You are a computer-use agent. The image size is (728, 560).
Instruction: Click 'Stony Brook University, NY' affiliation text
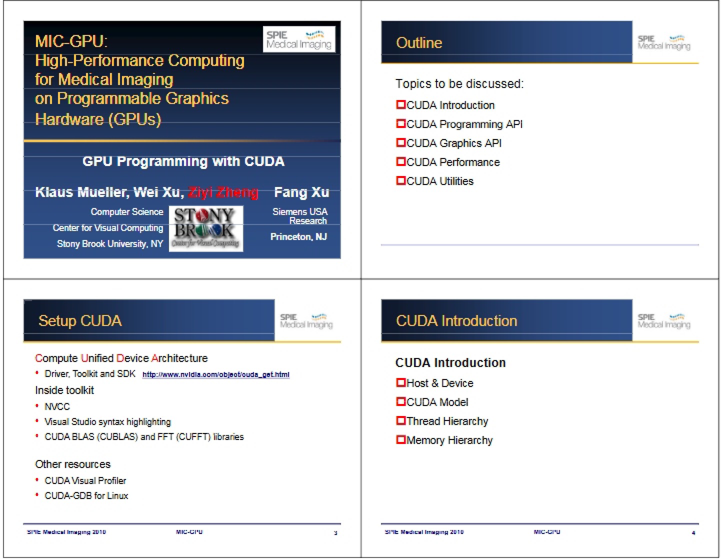click(110, 243)
